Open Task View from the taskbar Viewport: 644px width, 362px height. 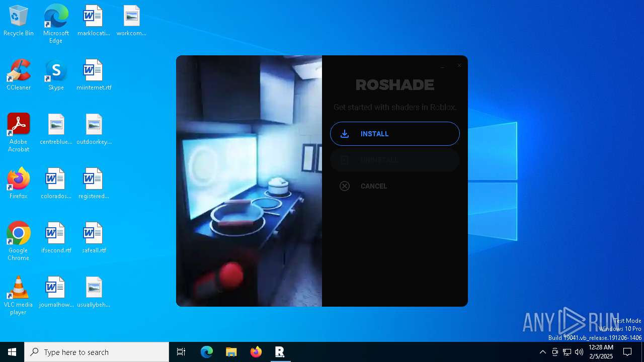tap(181, 352)
